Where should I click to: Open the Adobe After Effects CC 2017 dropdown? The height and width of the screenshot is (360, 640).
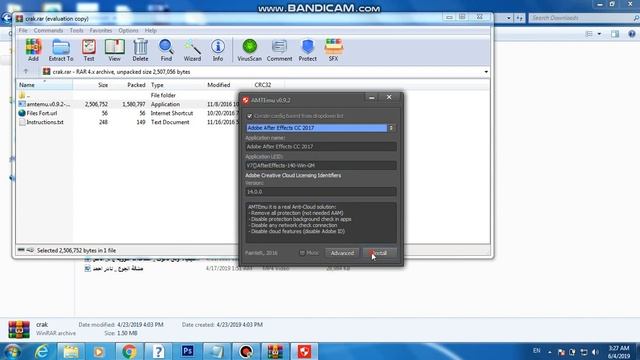click(x=321, y=128)
